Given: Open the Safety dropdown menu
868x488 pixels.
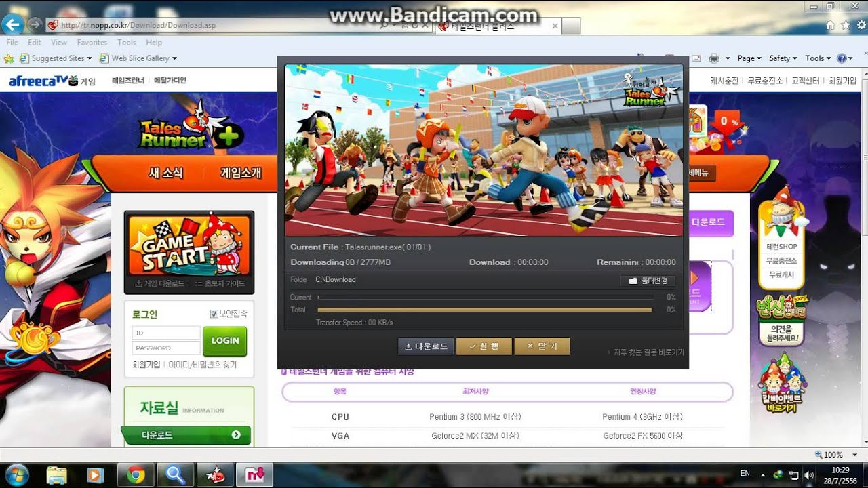Looking at the screenshot, I should click(783, 58).
